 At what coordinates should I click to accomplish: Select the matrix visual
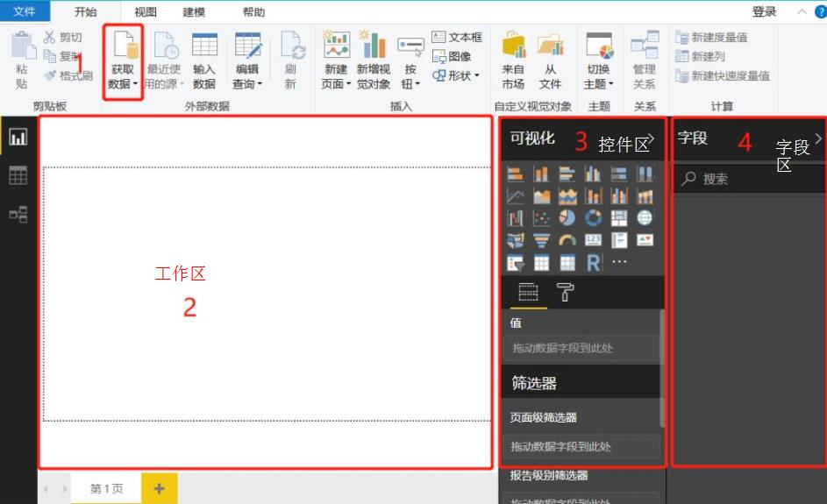[x=567, y=263]
